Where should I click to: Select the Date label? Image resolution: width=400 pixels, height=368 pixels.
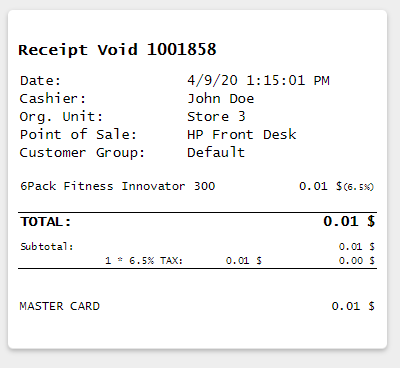[40, 81]
